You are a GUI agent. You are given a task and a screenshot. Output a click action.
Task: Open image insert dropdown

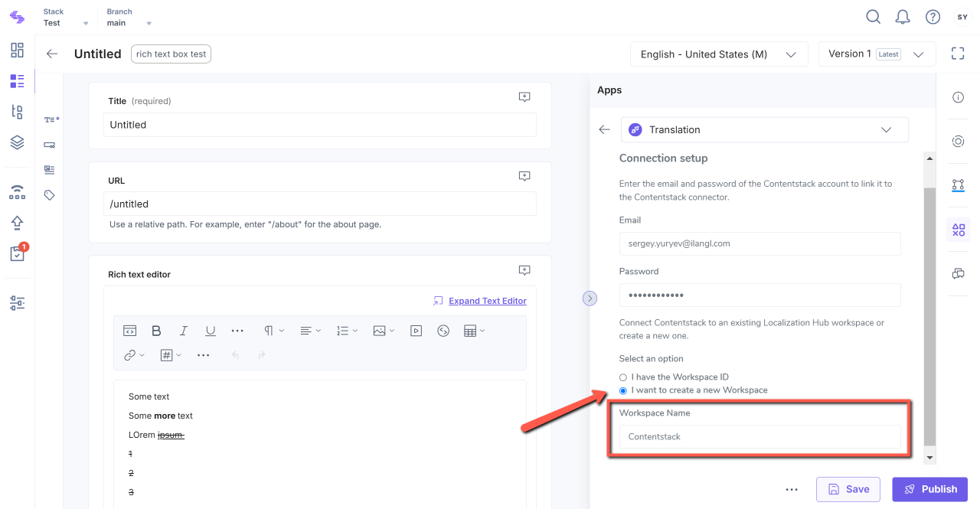click(384, 331)
